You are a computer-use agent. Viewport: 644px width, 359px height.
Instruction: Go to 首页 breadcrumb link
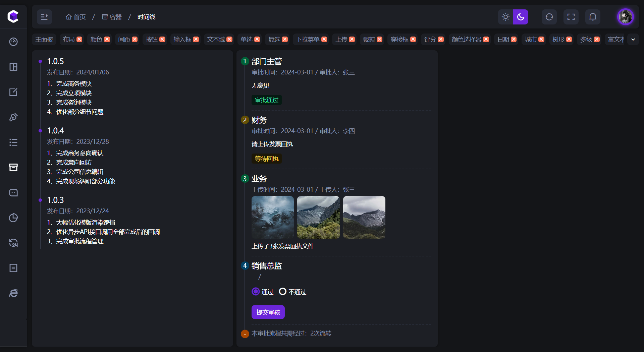coord(76,17)
